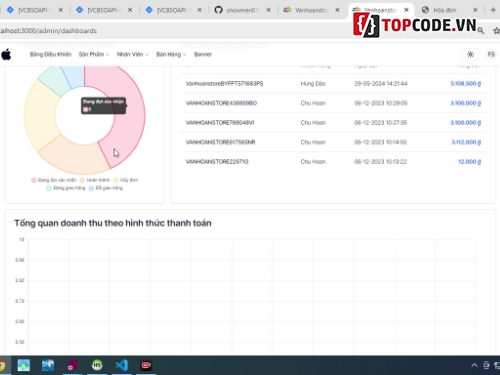Open the Photos landscape icon in taskbar
Screen dimensions: 500x375
[x=24, y=365]
